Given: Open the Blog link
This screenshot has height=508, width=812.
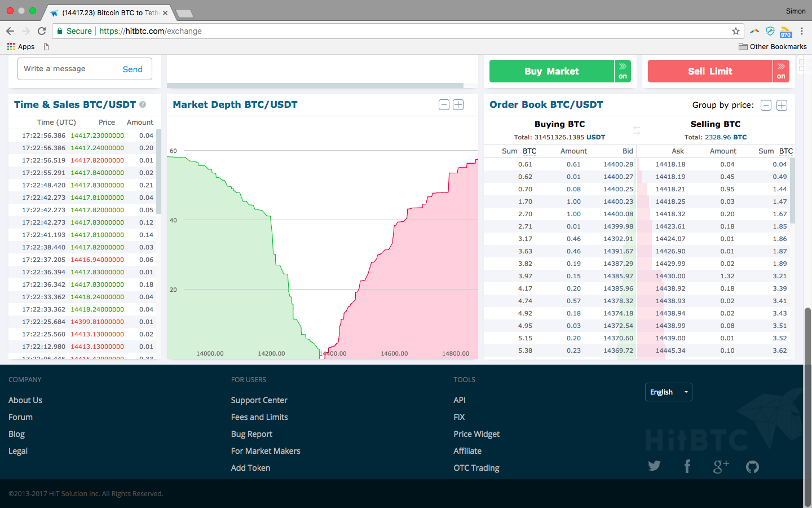Looking at the screenshot, I should pyautogui.click(x=16, y=434).
